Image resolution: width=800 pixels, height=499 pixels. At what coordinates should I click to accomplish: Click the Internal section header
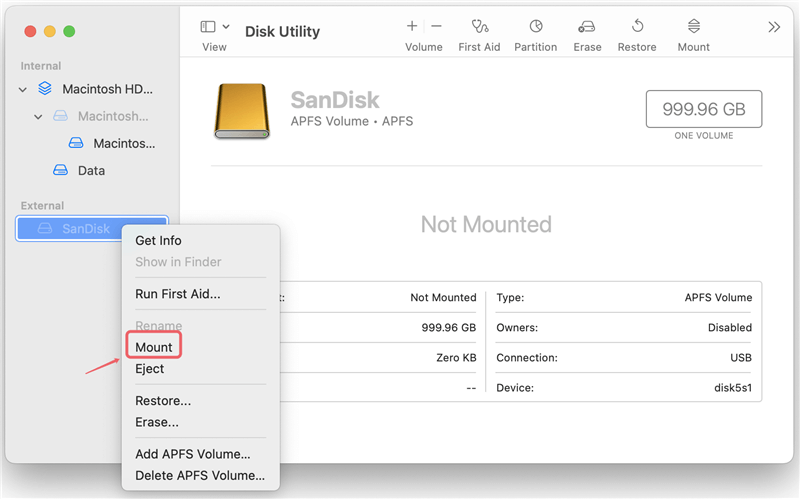tap(41, 66)
